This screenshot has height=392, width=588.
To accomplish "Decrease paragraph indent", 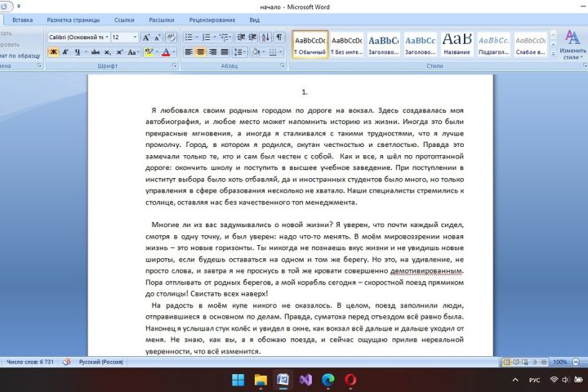I will 241,38.
